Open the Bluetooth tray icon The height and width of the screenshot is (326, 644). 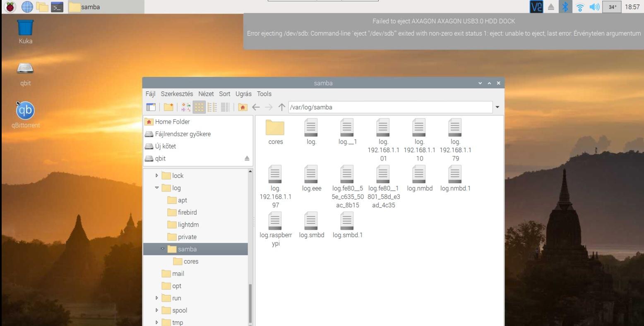[564, 7]
